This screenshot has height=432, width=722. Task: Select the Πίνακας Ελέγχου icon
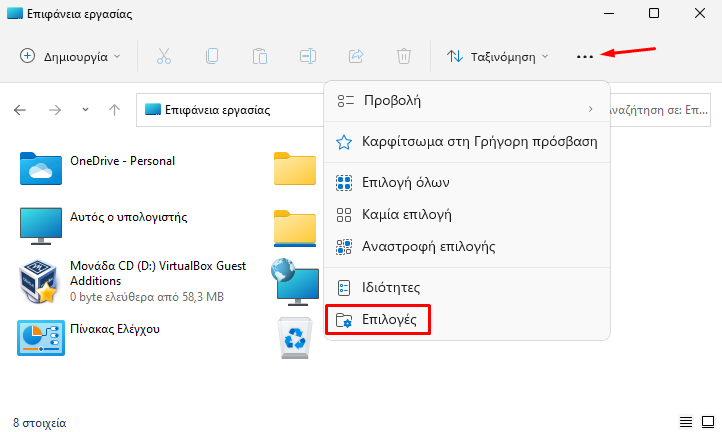click(x=41, y=338)
